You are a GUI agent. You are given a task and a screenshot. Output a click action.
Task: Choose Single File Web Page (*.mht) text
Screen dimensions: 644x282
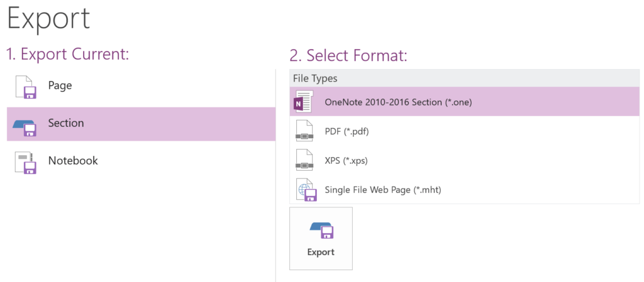[x=383, y=190]
